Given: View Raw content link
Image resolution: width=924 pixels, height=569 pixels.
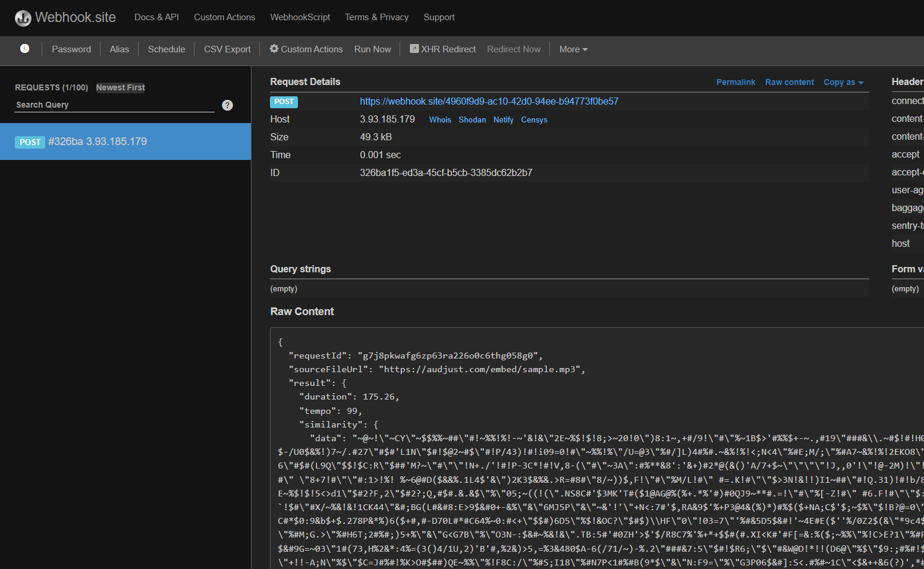Looking at the screenshot, I should (789, 82).
